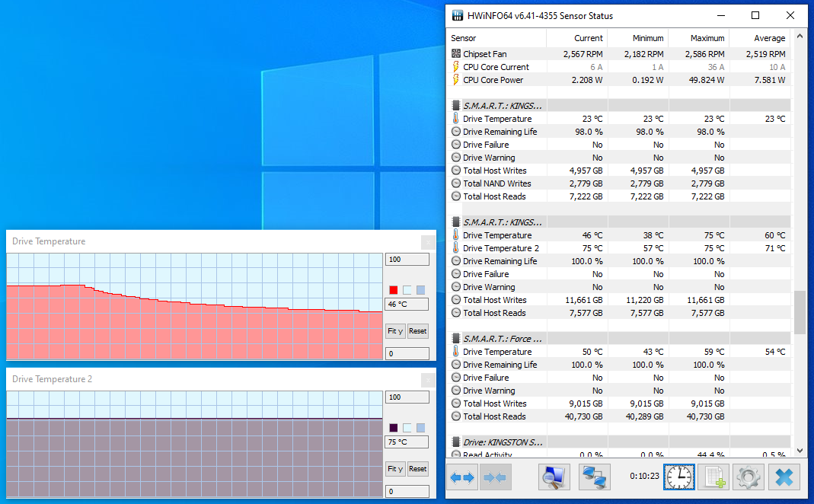
Task: Select the Drive: KINGSTON S... group header
Action: [x=619, y=442]
